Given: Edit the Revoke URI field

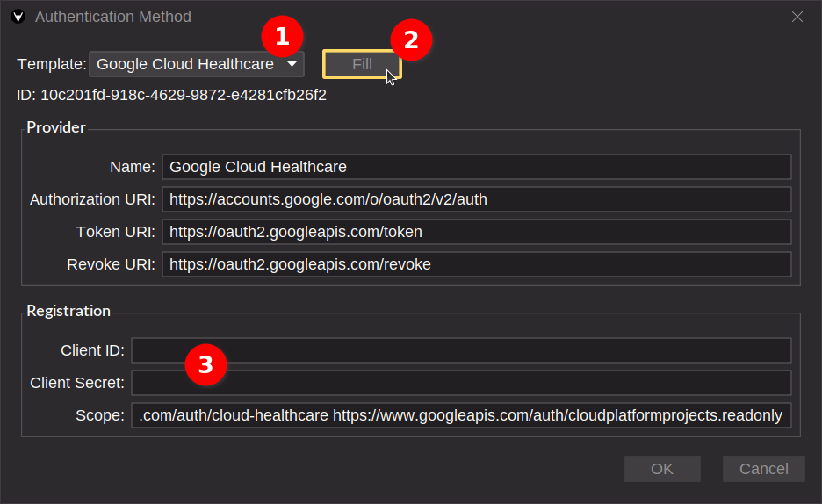Looking at the screenshot, I should (x=476, y=264).
